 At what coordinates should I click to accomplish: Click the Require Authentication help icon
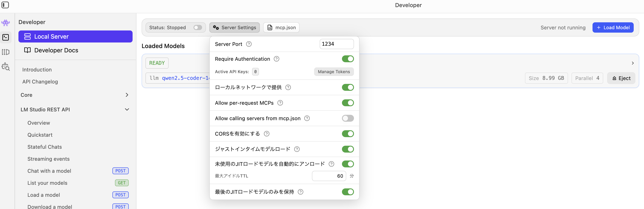276,59
